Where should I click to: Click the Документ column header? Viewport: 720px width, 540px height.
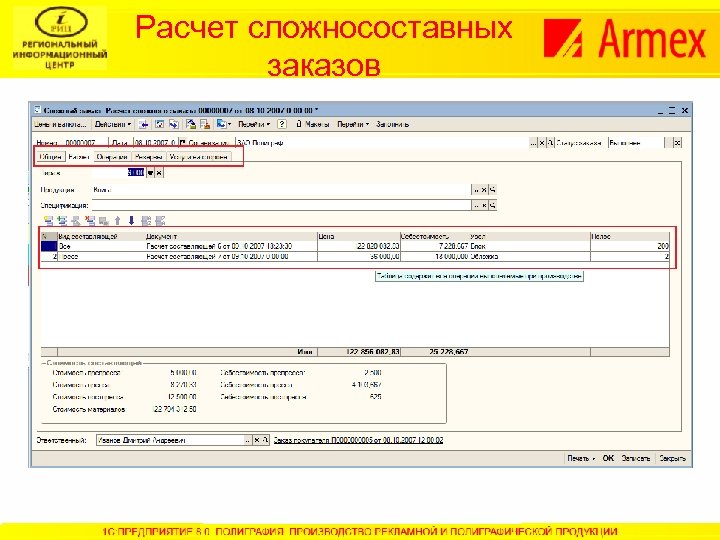[x=231, y=236]
